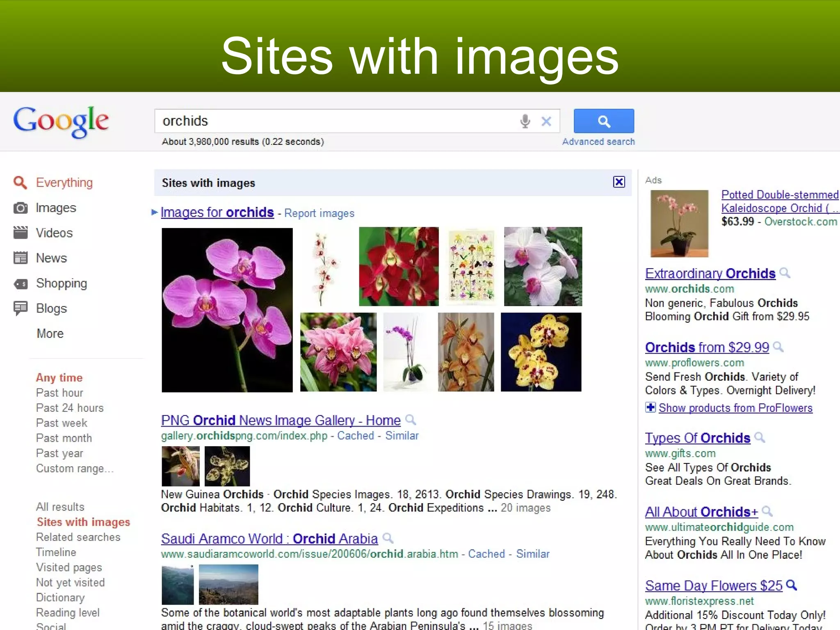Image resolution: width=840 pixels, height=630 pixels.
Task: Open PNG Orchid News Image Gallery result
Action: point(281,420)
